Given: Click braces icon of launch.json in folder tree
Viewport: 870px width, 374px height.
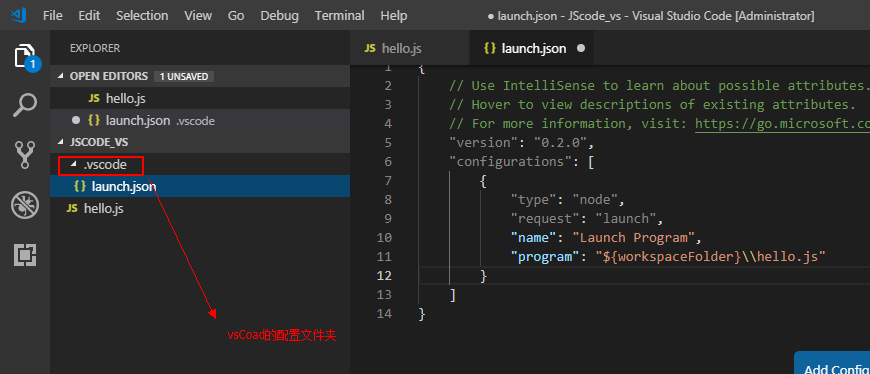Looking at the screenshot, I should coord(80,186).
